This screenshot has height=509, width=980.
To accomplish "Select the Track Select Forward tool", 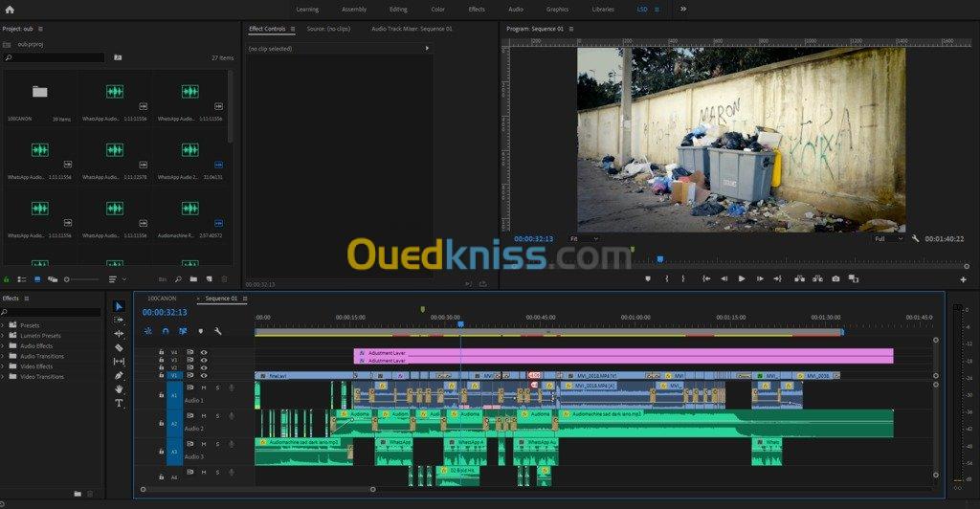I will click(119, 320).
